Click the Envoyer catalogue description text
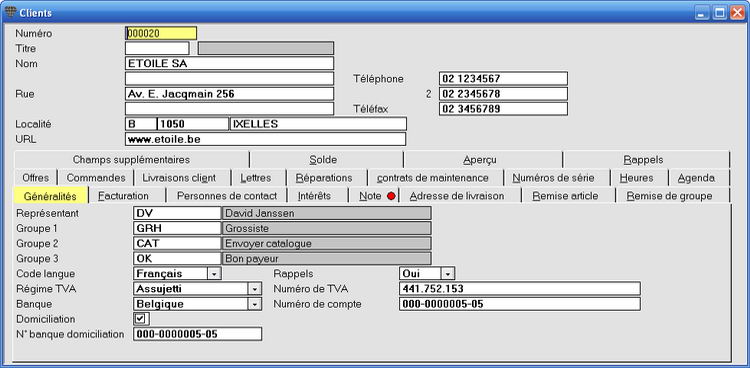750x368 pixels. pyautogui.click(x=268, y=244)
